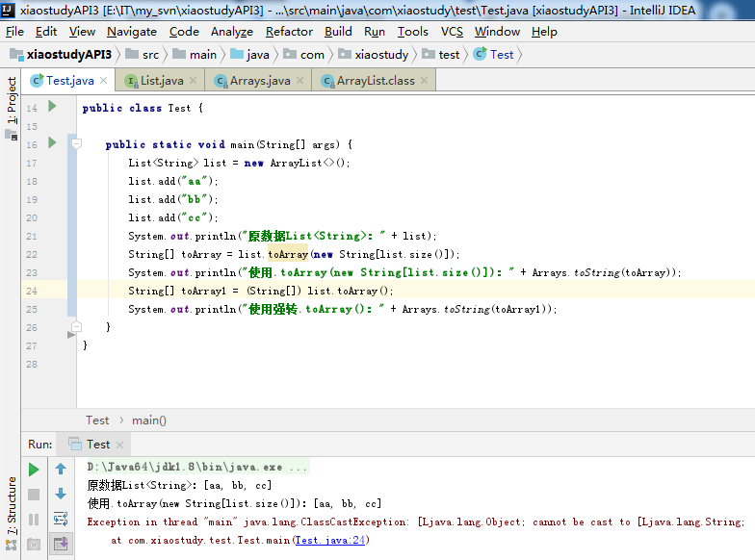Stop the running process button

tap(34, 495)
